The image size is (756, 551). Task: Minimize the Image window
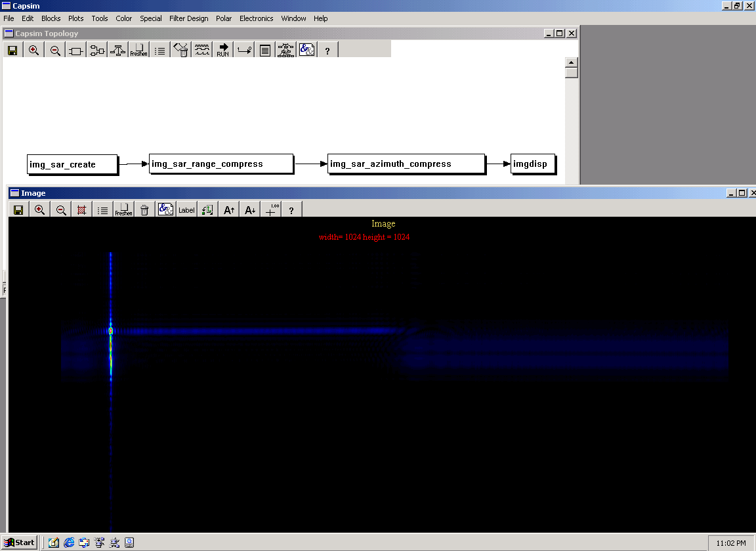(732, 193)
